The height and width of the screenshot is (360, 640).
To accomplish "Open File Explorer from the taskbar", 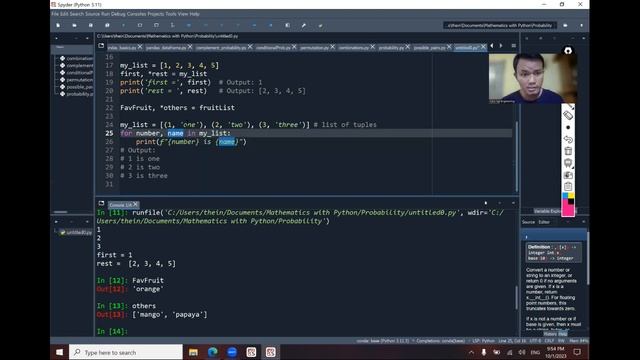I will tap(193, 352).
